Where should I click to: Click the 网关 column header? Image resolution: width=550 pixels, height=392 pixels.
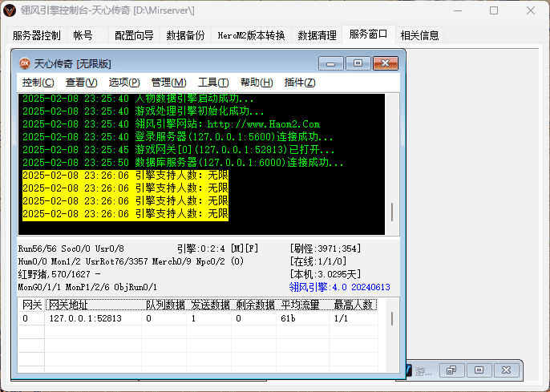31,305
